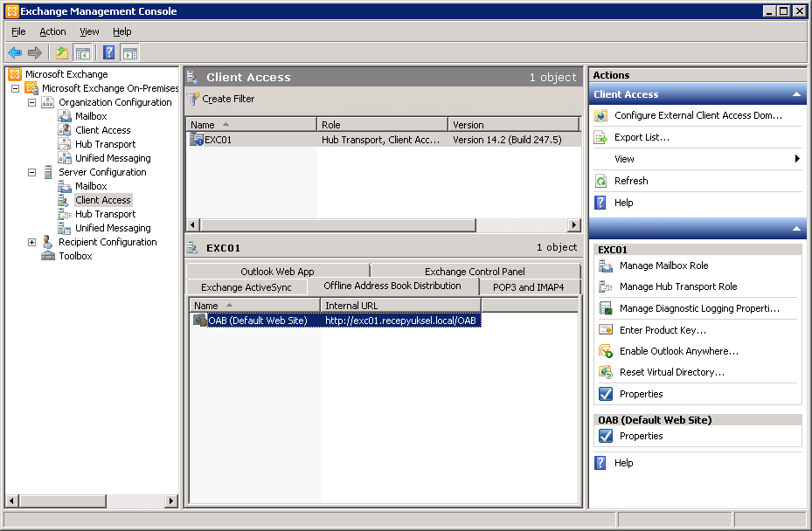Viewport: 812px width, 531px height.
Task: Click the Manage Hub Transport Role icon
Action: pyautogui.click(x=606, y=286)
